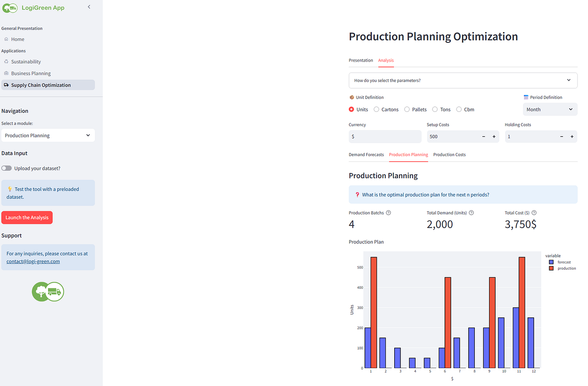Image resolution: width=588 pixels, height=386 pixels.
Task: Toggle the red production legend swatch
Action: (x=551, y=268)
